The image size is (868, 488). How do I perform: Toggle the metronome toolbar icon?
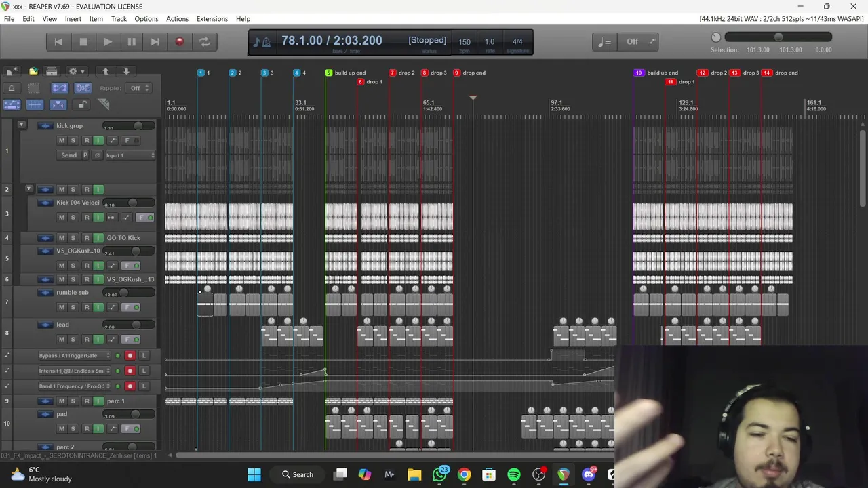click(12, 88)
